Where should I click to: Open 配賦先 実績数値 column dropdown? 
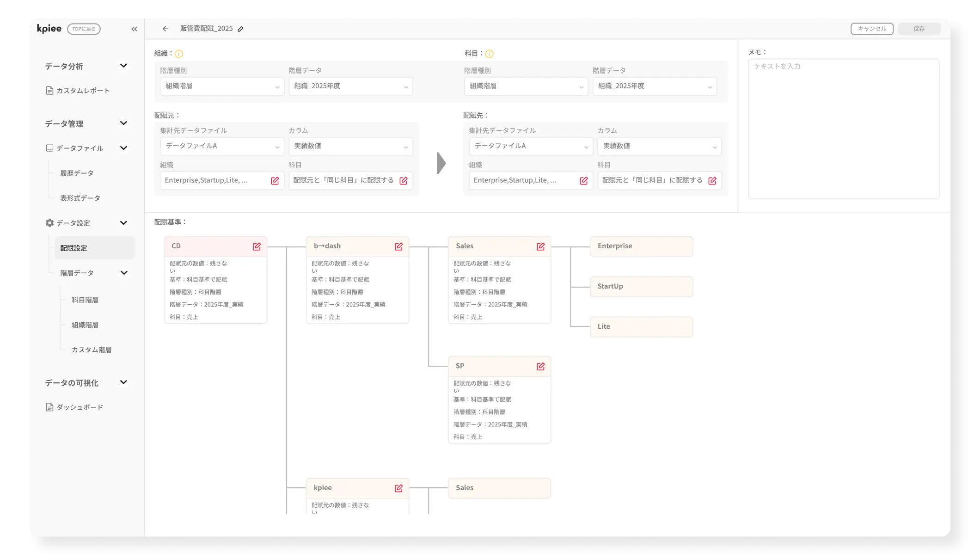click(x=659, y=146)
